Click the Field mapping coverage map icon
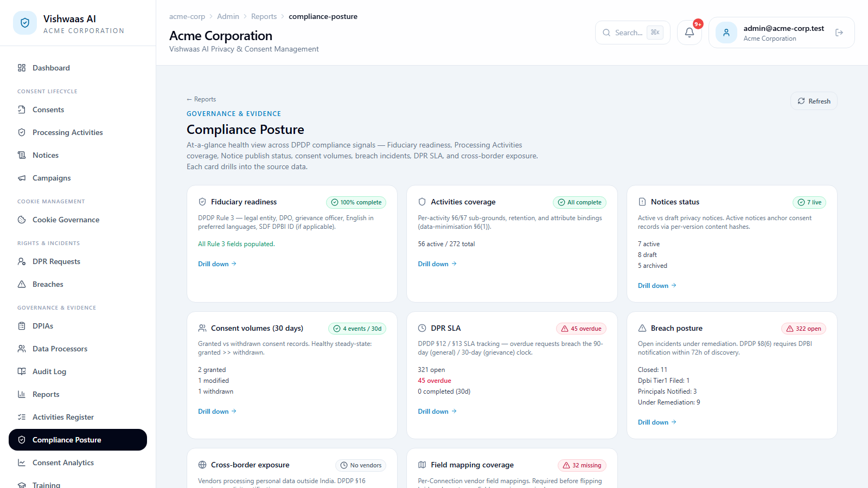The height and width of the screenshot is (488, 868). [422, 465]
